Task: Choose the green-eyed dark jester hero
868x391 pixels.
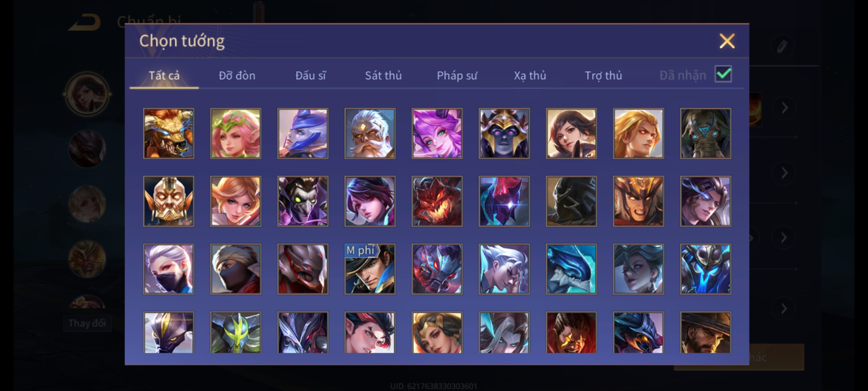Action: [x=303, y=201]
